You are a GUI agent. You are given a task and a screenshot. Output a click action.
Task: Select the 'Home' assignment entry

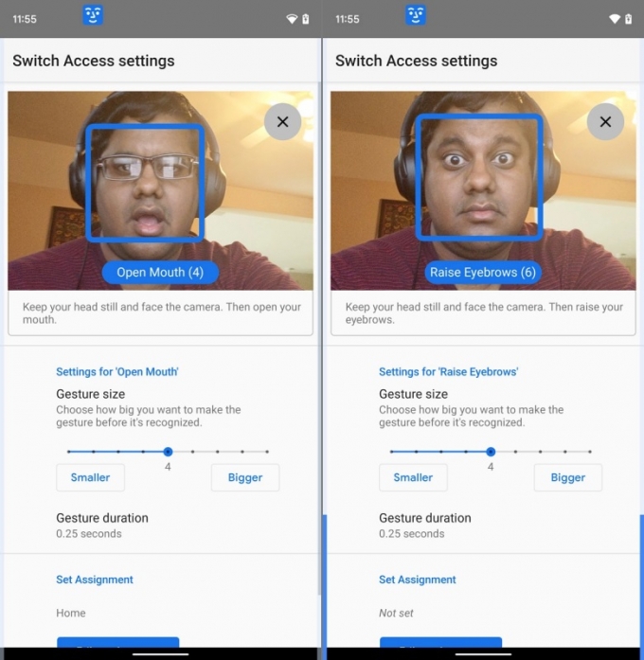71,613
